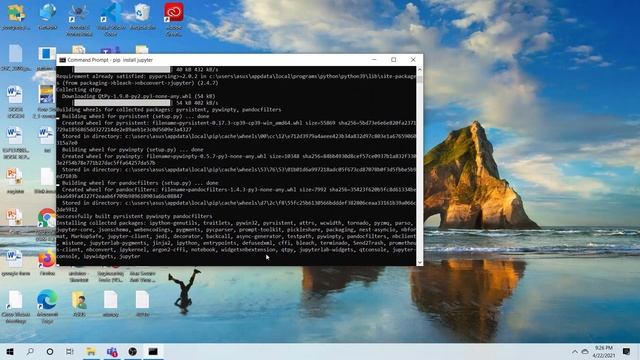This screenshot has height=360, width=640.
Task: Open the Action Center notifications icon
Action: click(x=627, y=351)
